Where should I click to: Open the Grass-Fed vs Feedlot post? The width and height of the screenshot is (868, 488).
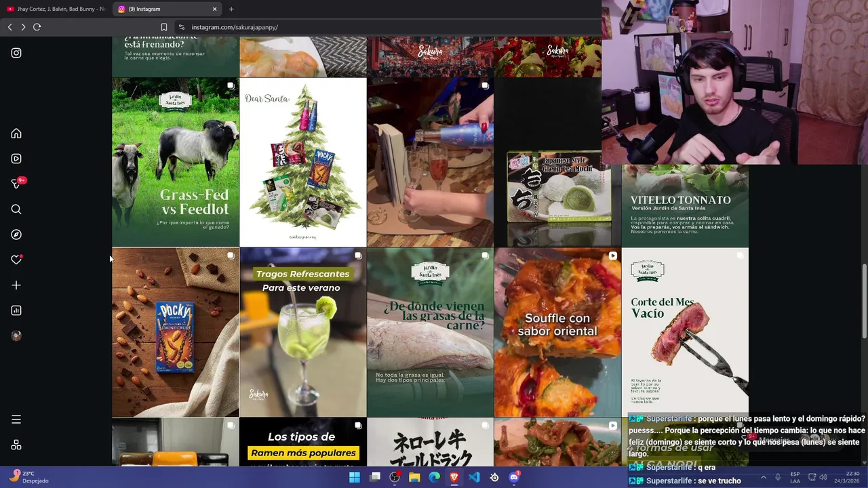(176, 162)
